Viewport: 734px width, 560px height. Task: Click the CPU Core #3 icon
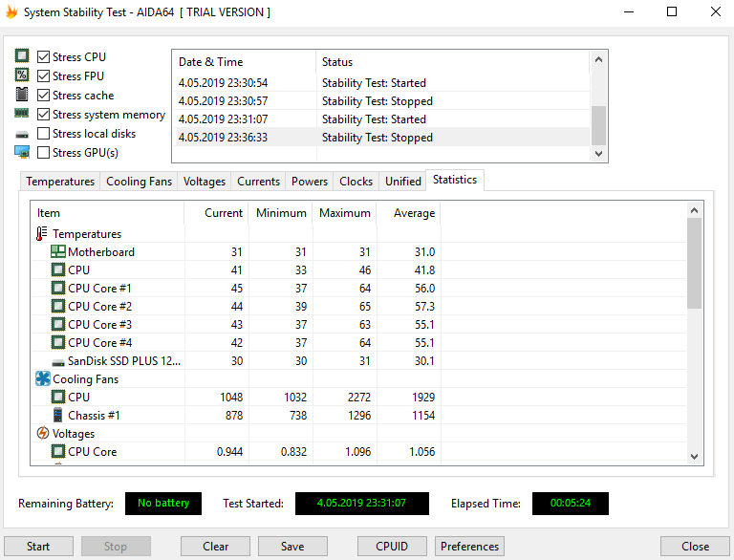pyautogui.click(x=58, y=325)
